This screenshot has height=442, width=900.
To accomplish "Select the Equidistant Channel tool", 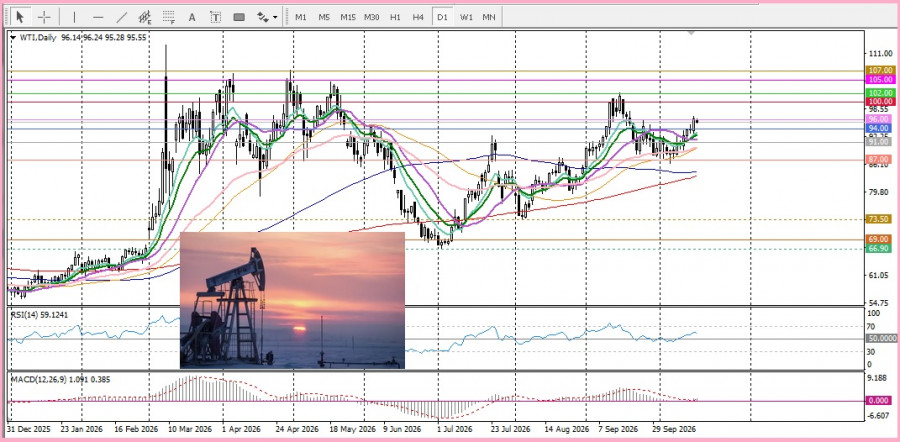I will [145, 17].
